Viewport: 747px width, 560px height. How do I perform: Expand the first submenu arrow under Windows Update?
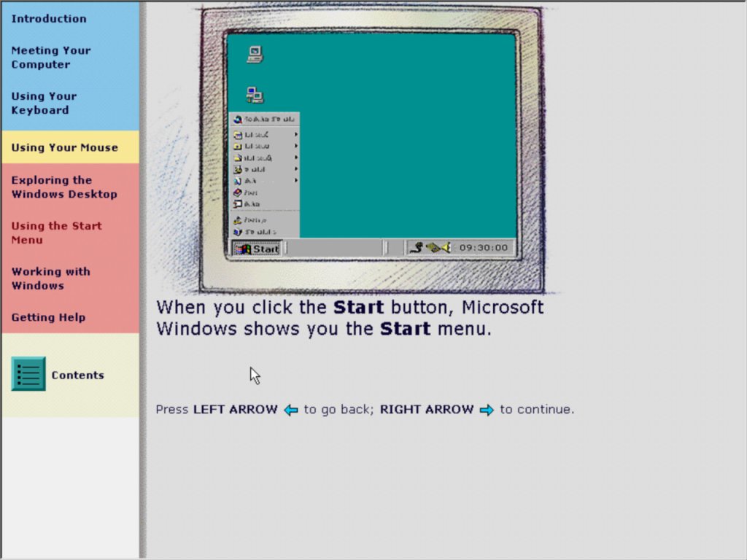point(296,134)
